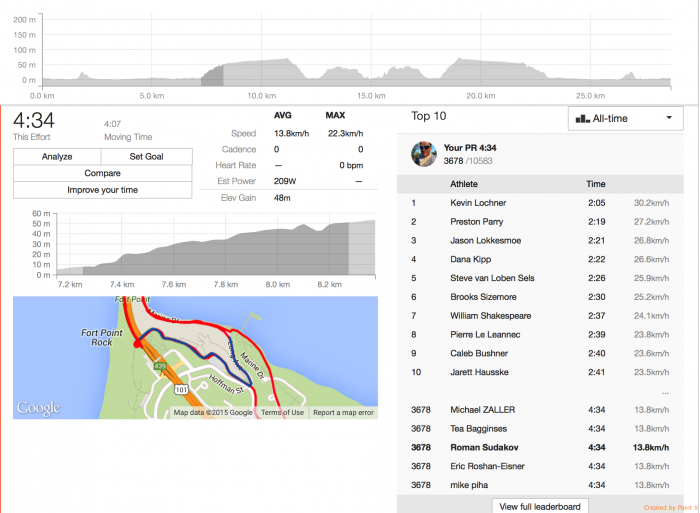Viewport: 700px width, 513px height.
Task: Select Preston Parry in the leaderboard
Action: coord(478,222)
